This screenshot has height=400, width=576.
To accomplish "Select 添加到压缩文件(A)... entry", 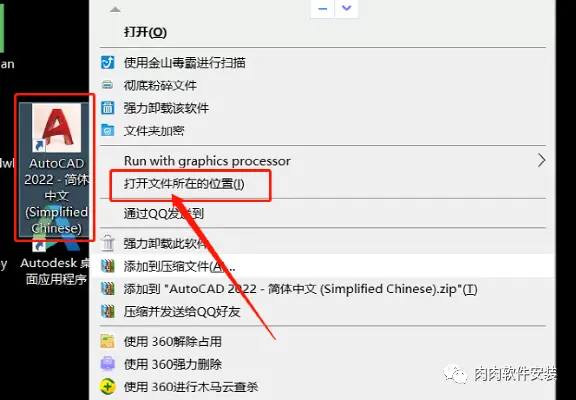I will tap(180, 266).
